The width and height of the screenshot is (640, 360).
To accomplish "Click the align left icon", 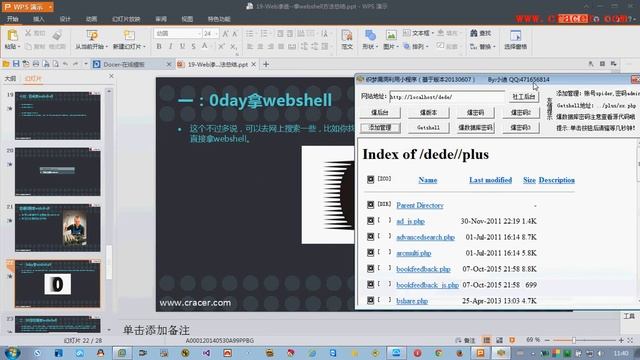I will click(250, 47).
